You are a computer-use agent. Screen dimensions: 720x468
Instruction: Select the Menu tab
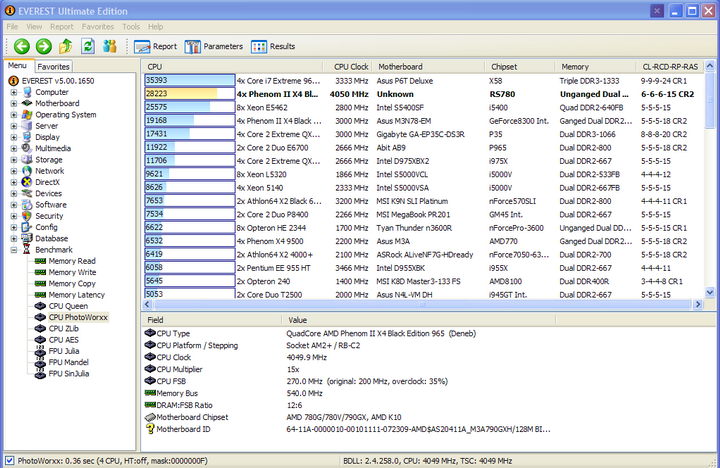click(17, 66)
